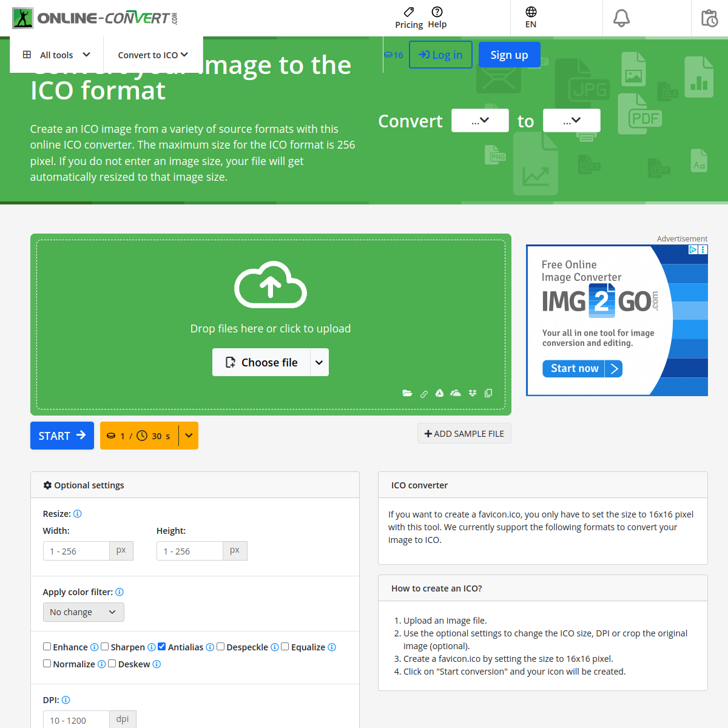Expand the arrow beside Choose file
728x728 pixels.
point(319,362)
